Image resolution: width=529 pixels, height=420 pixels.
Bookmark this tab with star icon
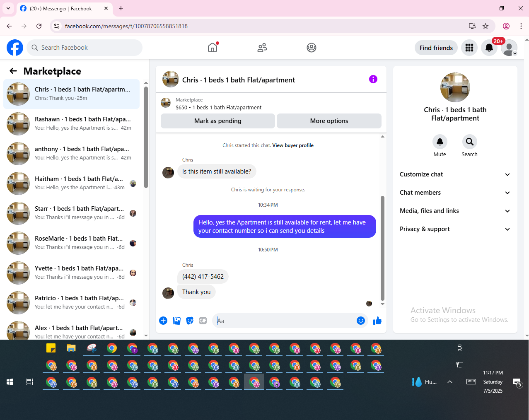point(486,26)
